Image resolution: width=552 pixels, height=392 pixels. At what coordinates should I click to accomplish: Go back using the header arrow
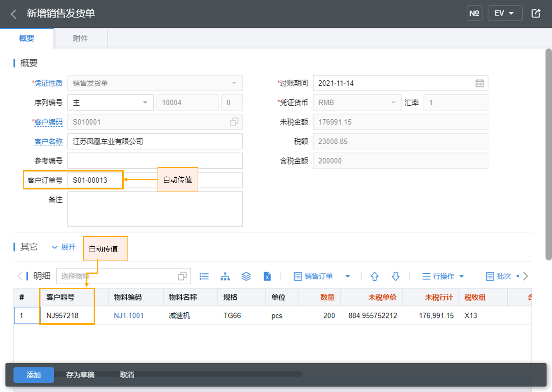pyautogui.click(x=14, y=14)
